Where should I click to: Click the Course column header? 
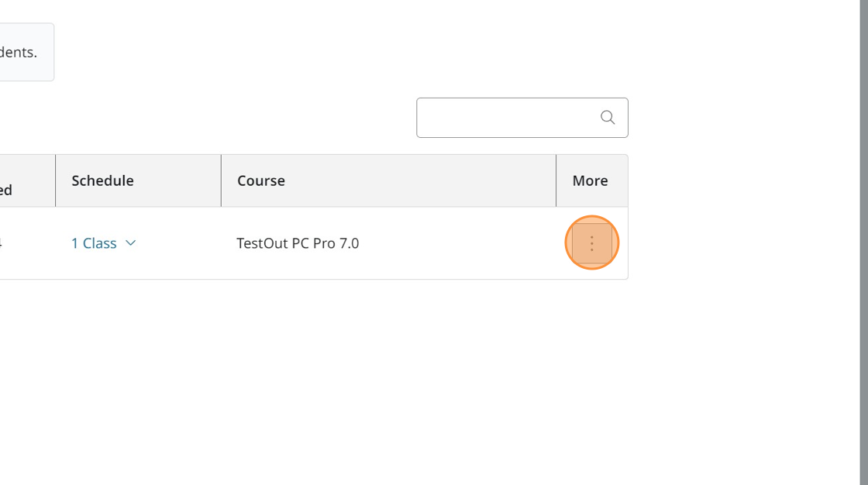(260, 181)
